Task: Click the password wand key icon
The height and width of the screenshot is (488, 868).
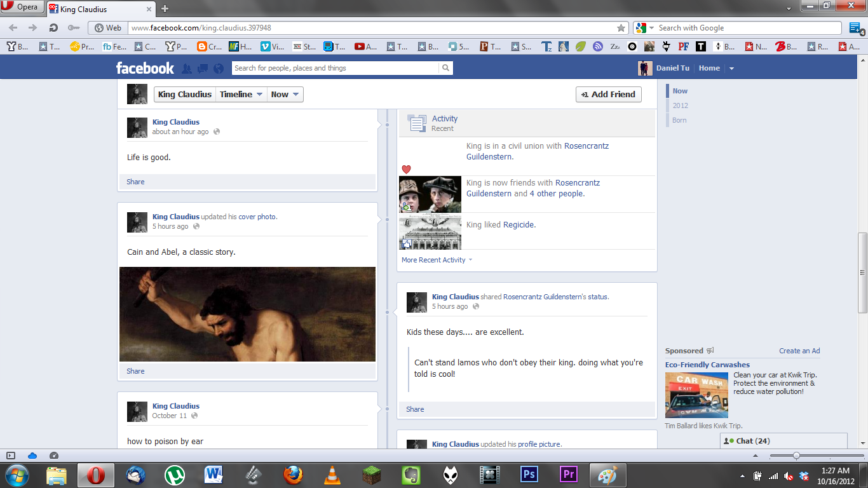Action: [74, 28]
